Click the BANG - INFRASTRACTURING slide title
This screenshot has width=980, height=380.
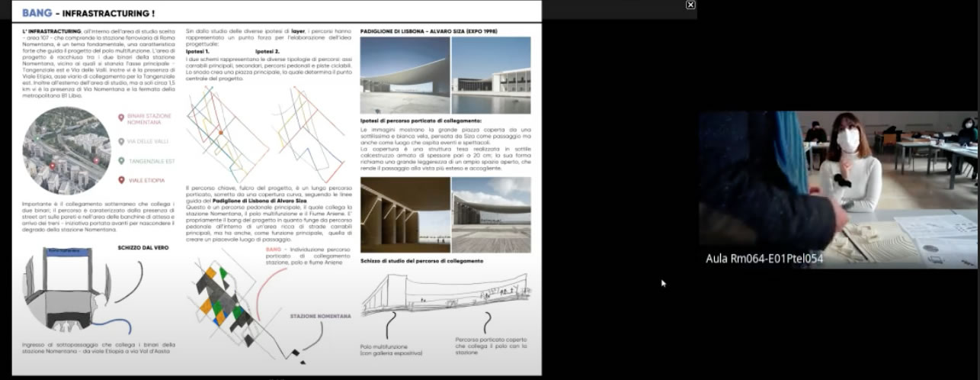click(88, 13)
